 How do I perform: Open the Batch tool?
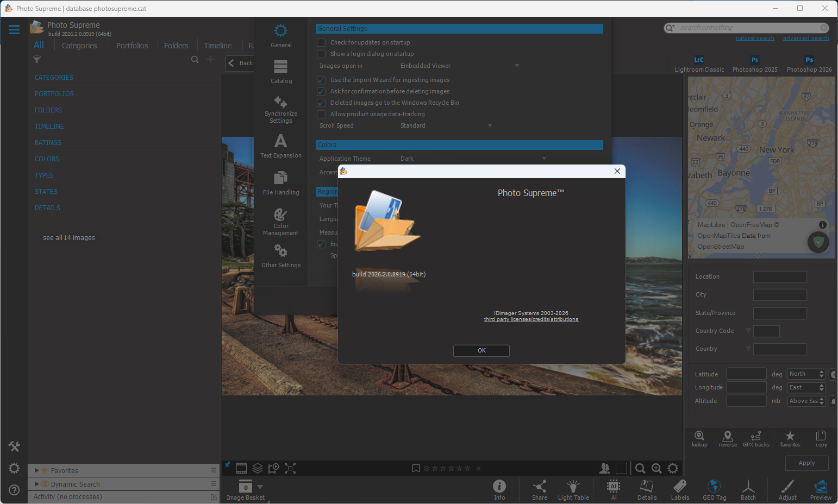[x=748, y=489]
